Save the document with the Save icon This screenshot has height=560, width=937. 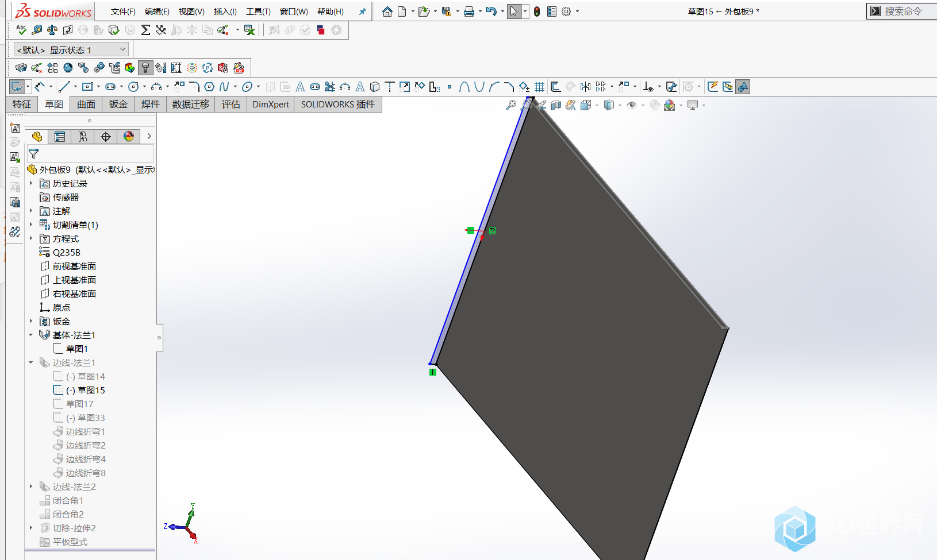click(x=446, y=11)
